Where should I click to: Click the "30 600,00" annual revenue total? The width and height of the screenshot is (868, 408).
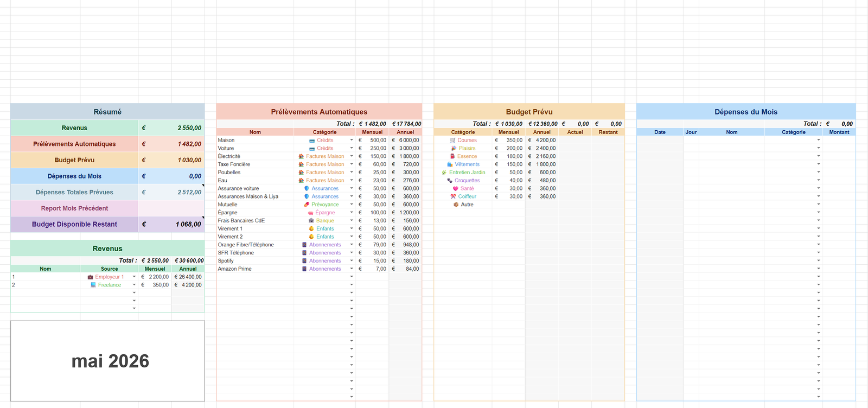188,260
